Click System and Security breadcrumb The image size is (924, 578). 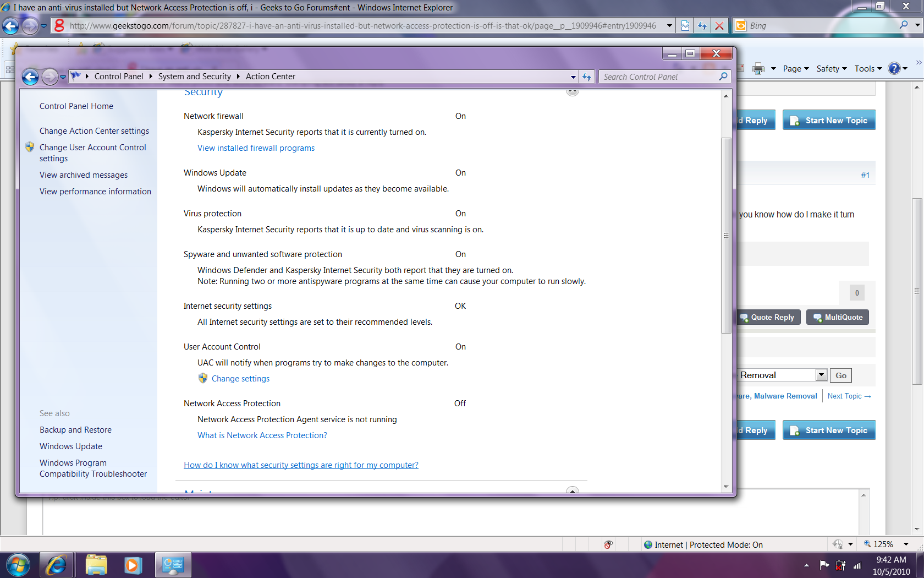[195, 77]
